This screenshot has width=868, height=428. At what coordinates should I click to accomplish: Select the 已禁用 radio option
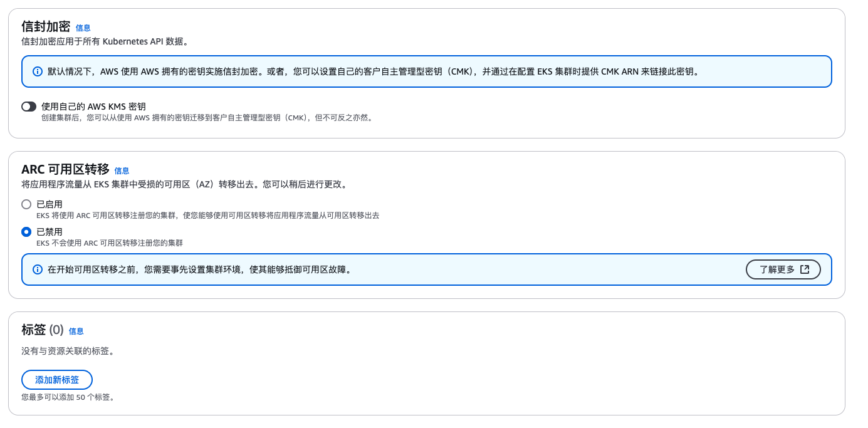(x=26, y=232)
